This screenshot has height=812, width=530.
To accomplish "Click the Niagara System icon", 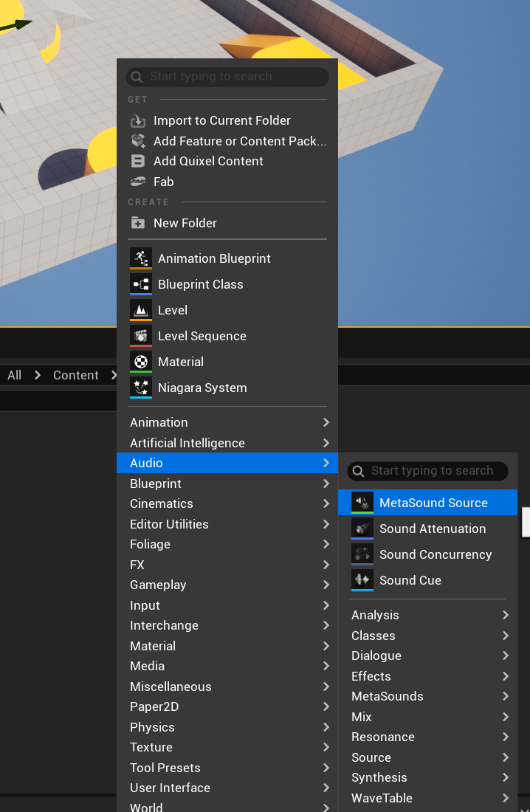I will click(140, 388).
